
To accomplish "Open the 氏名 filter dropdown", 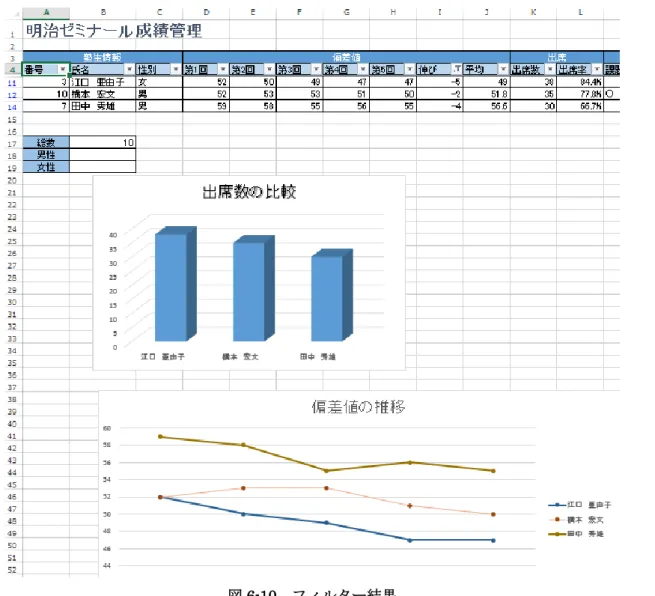I will pos(129,69).
